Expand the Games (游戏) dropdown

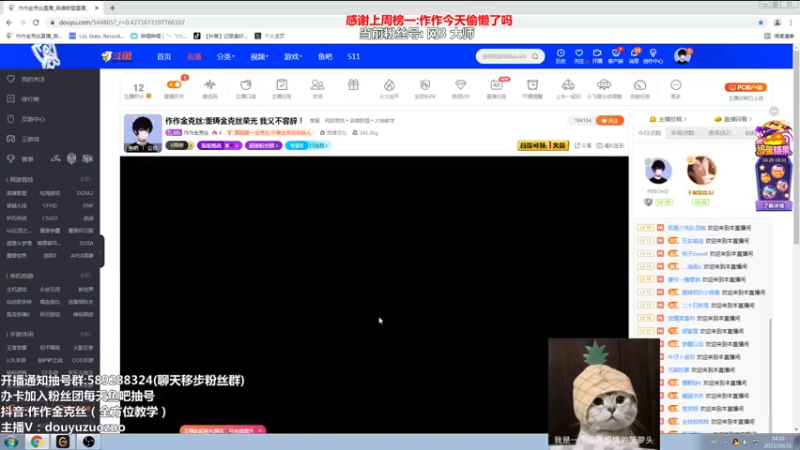point(292,57)
